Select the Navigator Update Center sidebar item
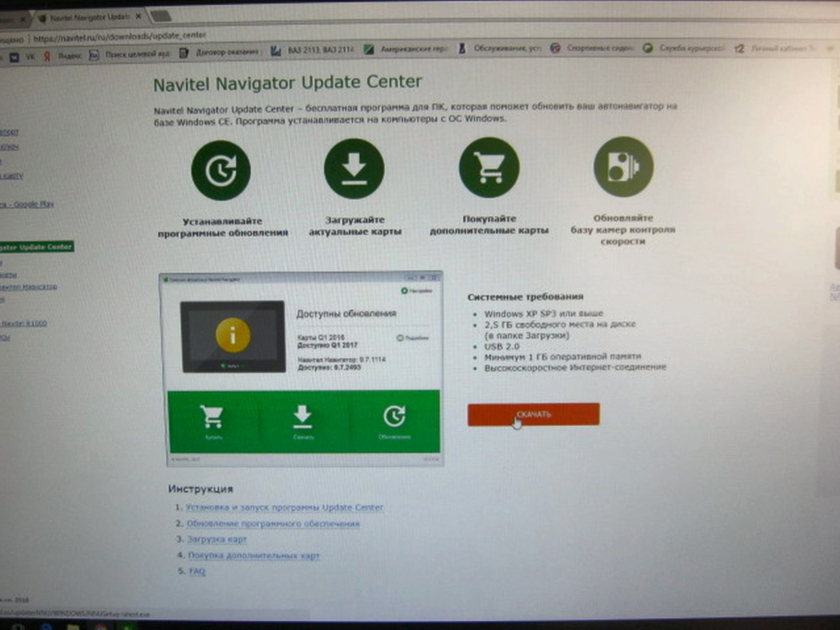Image resolution: width=840 pixels, height=630 pixels. coord(37,247)
